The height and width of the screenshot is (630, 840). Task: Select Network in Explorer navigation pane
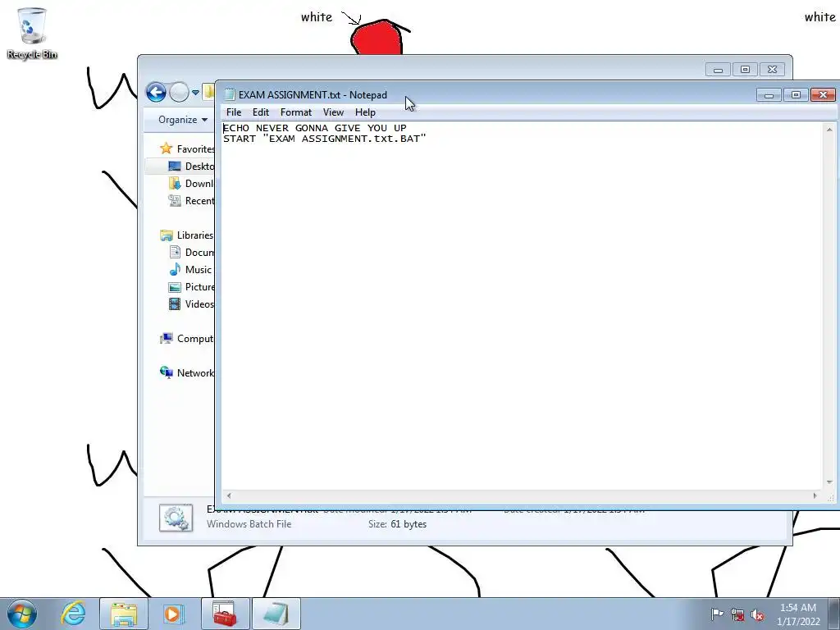point(186,373)
